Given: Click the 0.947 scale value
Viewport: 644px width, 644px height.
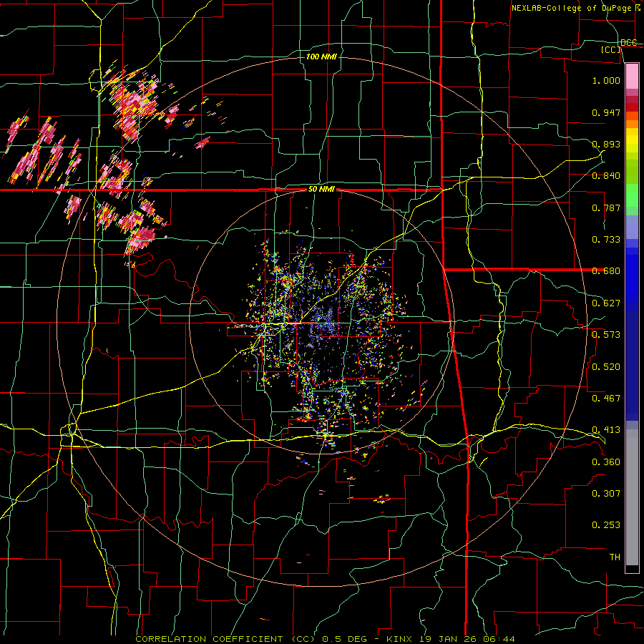Looking at the screenshot, I should tap(606, 112).
